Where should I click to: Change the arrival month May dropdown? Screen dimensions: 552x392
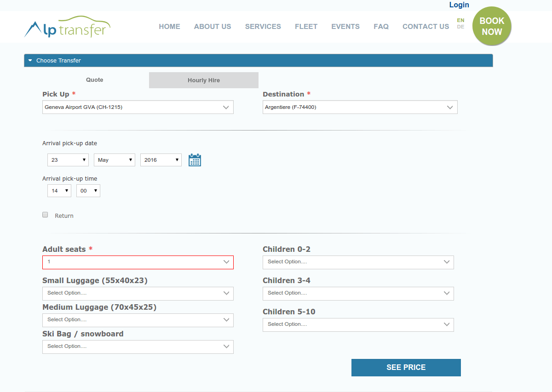(115, 160)
